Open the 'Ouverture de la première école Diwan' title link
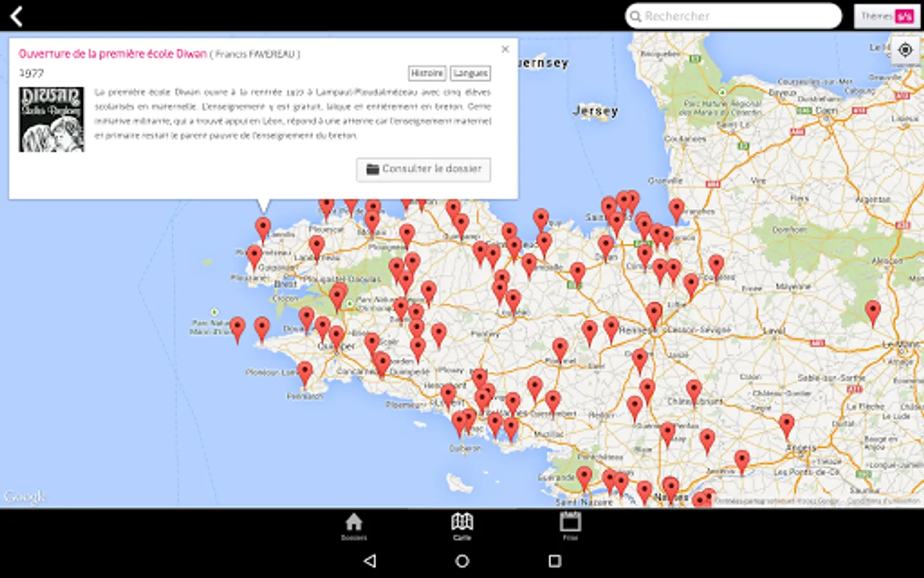 pyautogui.click(x=112, y=54)
